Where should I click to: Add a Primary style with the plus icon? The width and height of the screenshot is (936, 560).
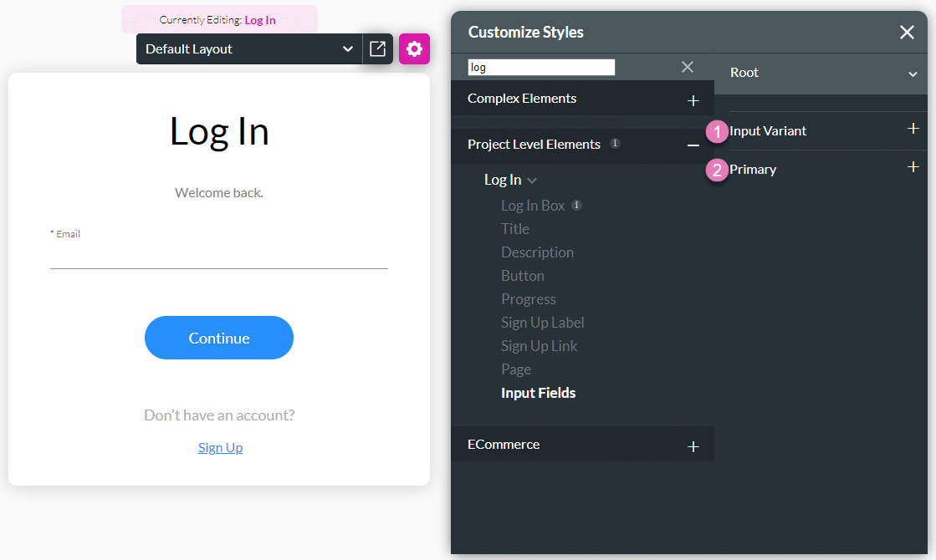[x=913, y=166]
